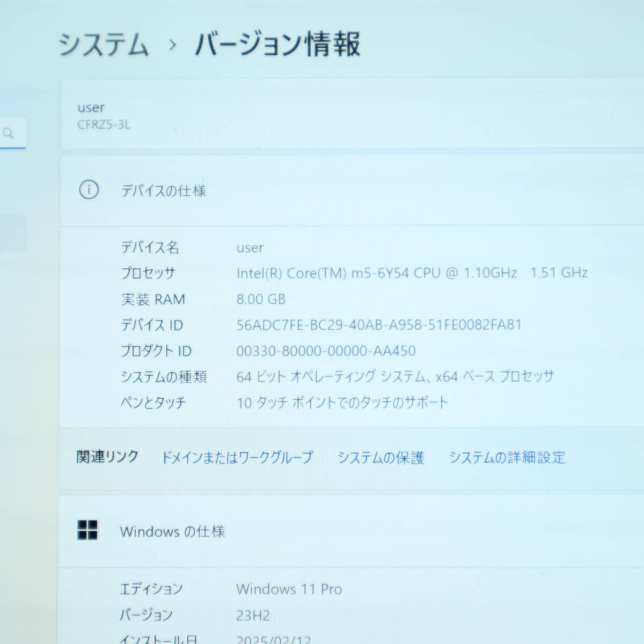Viewport: 644px width, 644px height.
Task: Click the プロダクト ID value
Action: (x=326, y=350)
